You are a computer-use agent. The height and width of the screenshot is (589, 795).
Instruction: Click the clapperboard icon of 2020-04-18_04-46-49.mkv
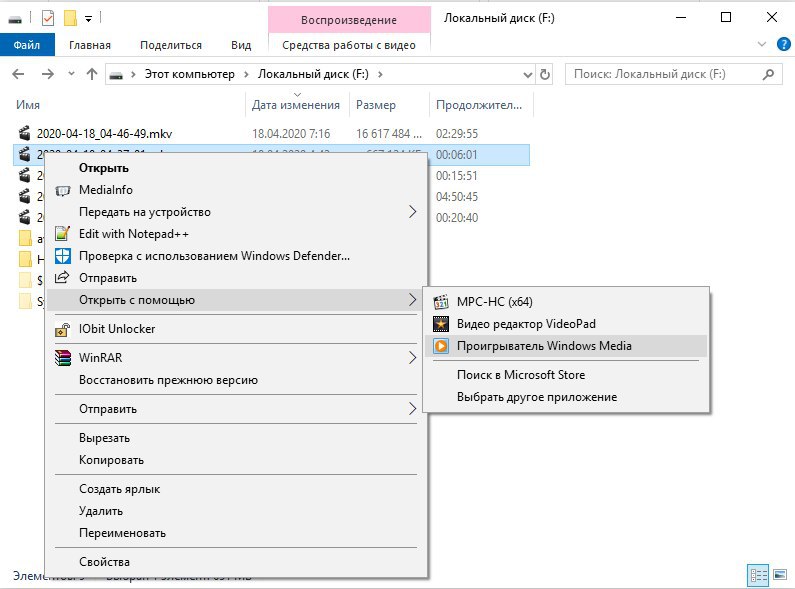(24, 133)
